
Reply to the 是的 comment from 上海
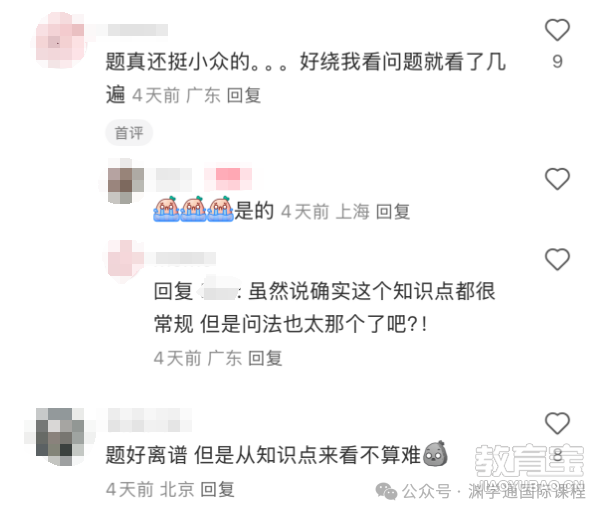coord(393,212)
